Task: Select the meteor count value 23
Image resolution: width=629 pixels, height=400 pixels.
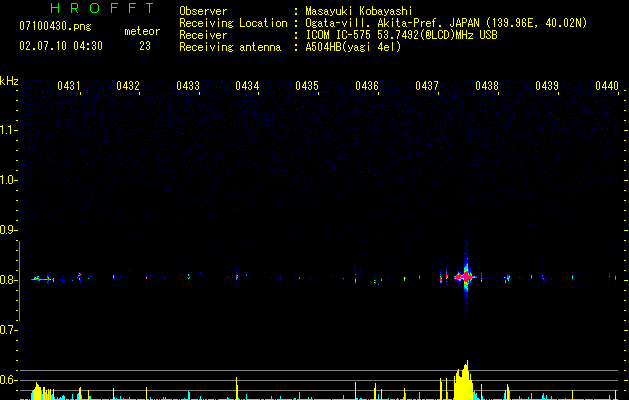Action: pos(145,46)
